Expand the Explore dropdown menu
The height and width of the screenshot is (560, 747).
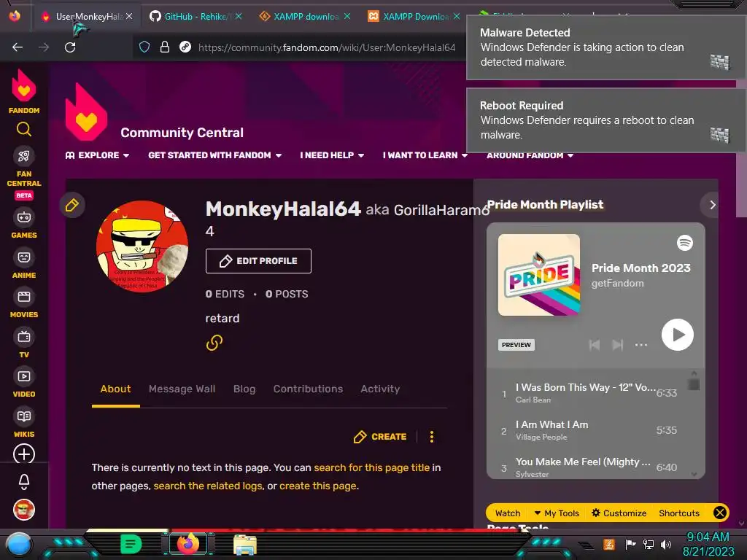tap(97, 155)
